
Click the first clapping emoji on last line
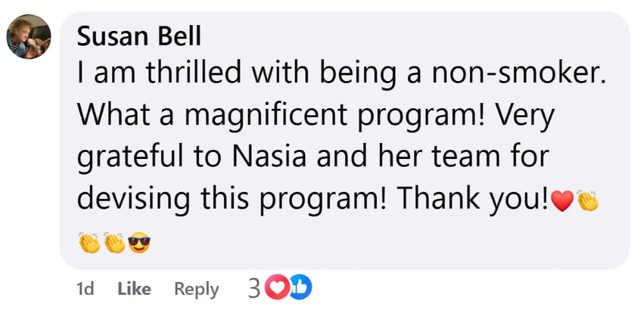coord(90,243)
